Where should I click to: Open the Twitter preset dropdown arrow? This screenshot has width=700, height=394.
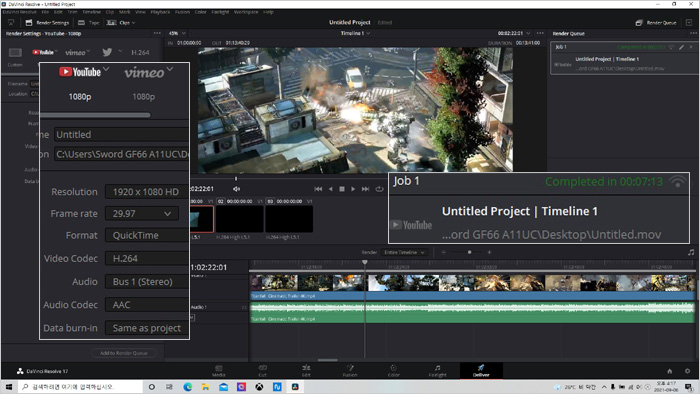click(x=120, y=51)
